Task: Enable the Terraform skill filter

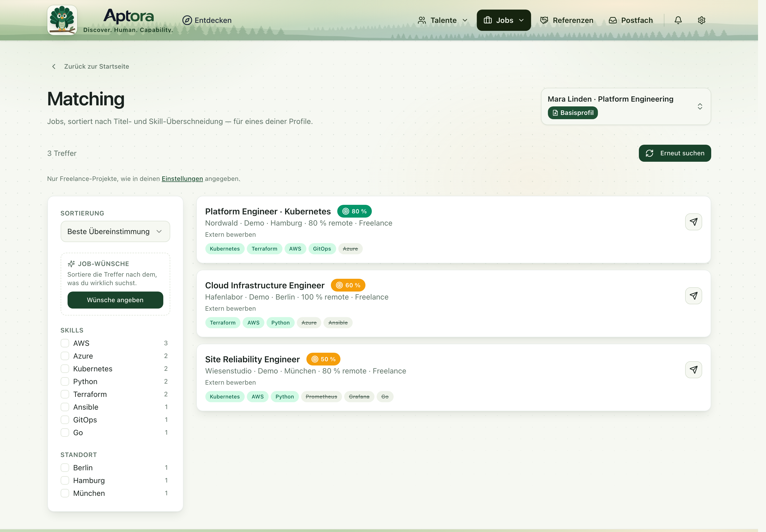Action: 65,394
